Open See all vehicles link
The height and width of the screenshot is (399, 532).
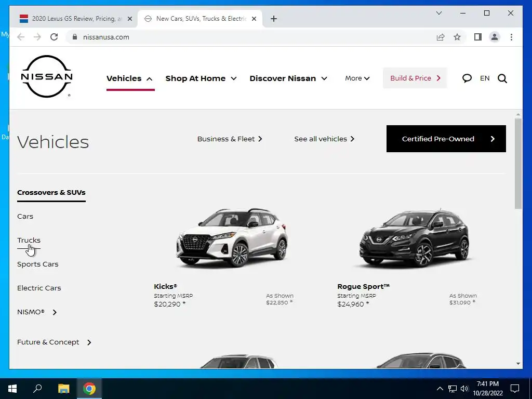tap(324, 139)
